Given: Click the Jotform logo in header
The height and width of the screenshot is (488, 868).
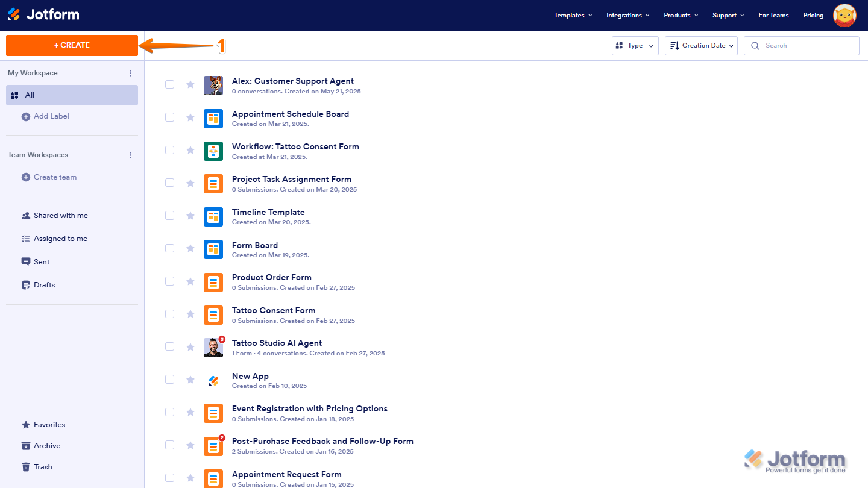Looking at the screenshot, I should coord(43,14).
